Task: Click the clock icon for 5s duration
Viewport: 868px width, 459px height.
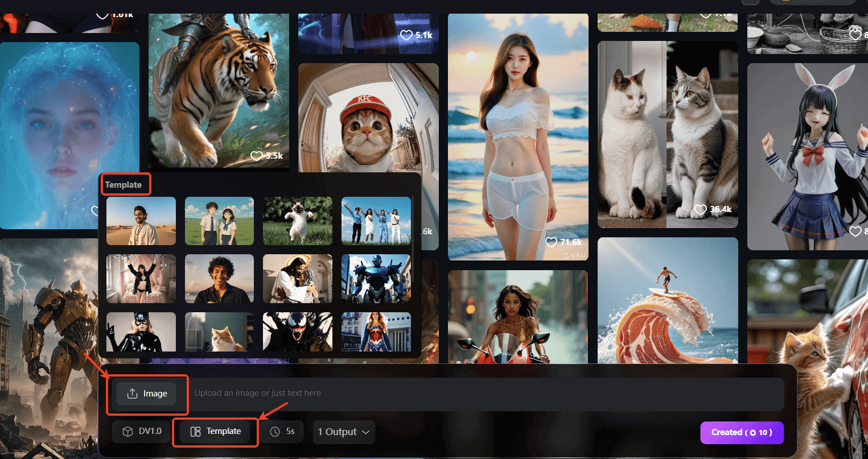Action: [275, 432]
